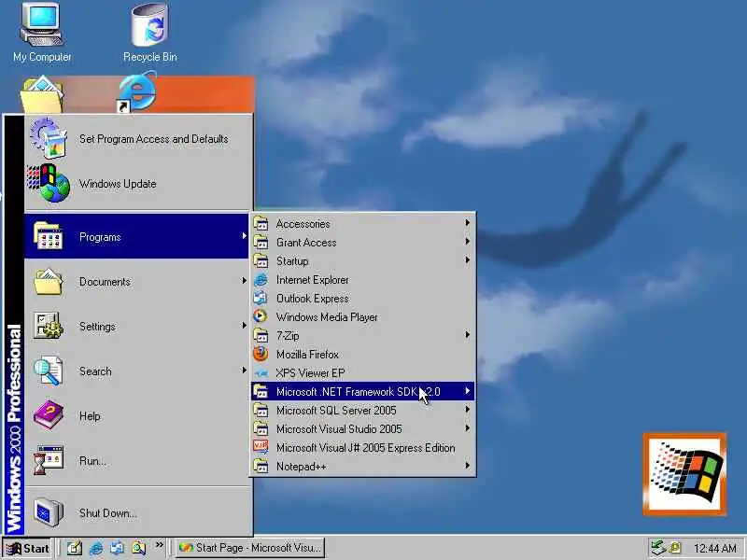Screen dimensions: 747x560
Task: Click the clock showing 12:44 AM
Action: tap(714, 549)
